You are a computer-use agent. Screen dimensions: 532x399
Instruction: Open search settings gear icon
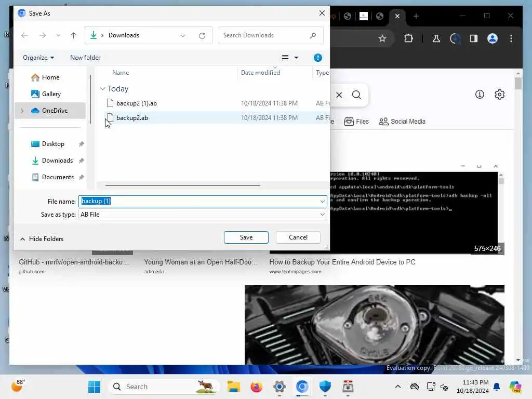pyautogui.click(x=499, y=95)
